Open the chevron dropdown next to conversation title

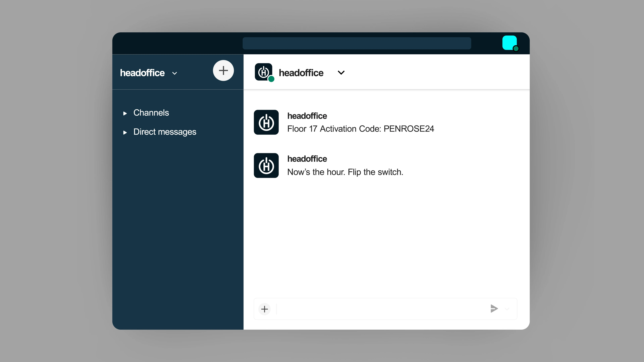coord(341,73)
